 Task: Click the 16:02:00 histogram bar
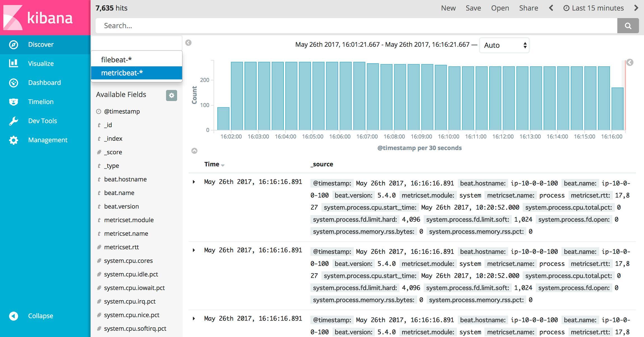[237, 96]
